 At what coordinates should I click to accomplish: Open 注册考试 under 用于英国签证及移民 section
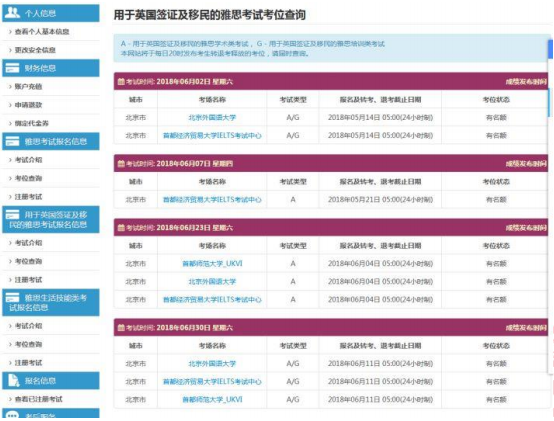pyautogui.click(x=28, y=280)
